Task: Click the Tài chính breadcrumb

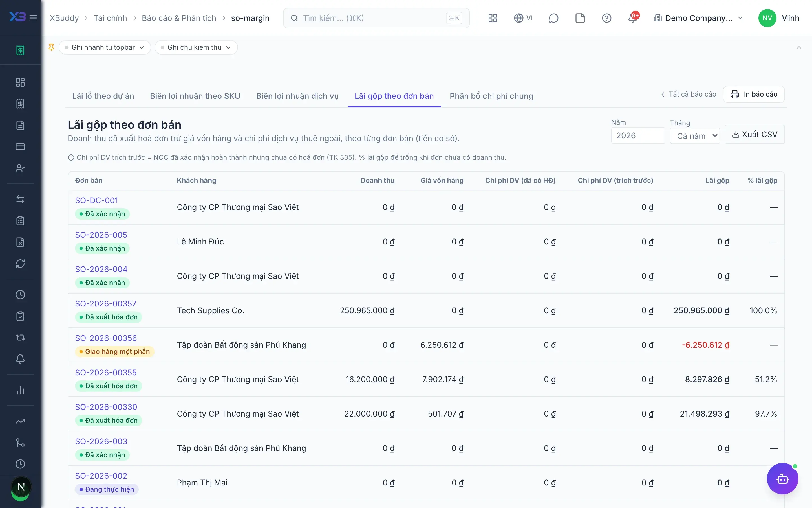Action: (111, 18)
